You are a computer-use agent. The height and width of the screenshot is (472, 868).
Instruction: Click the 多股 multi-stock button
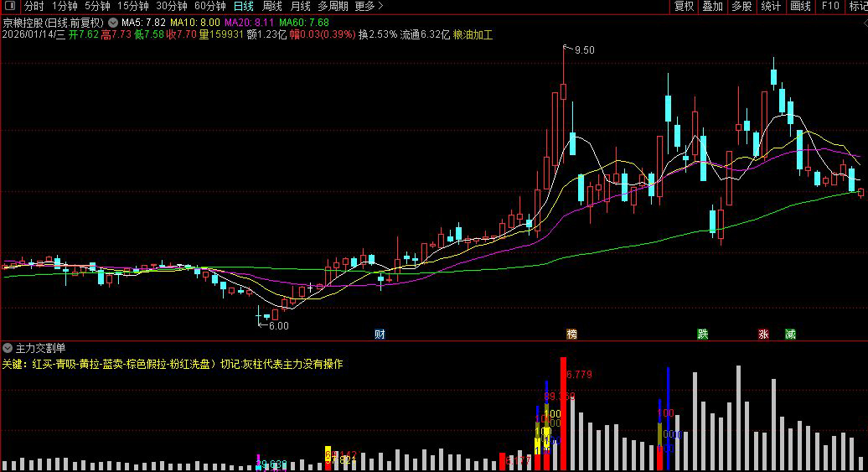(741, 6)
